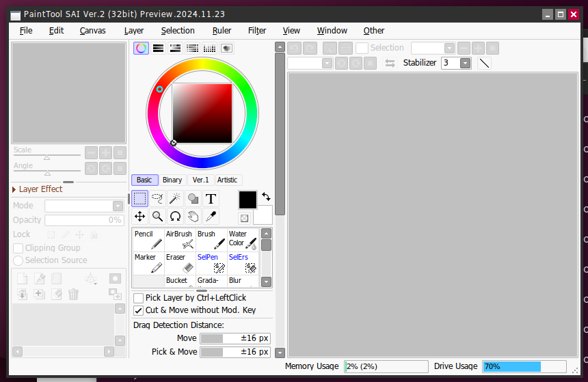Select the rectangular Selection tool

(140, 199)
